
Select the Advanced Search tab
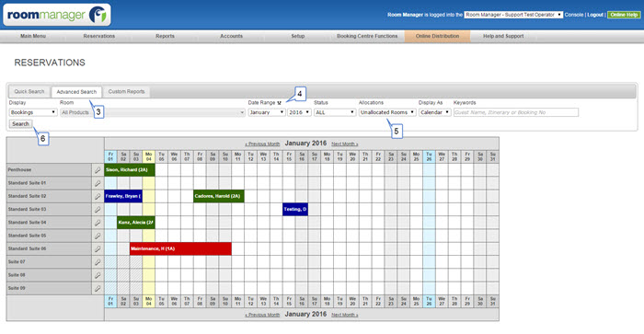tap(76, 92)
